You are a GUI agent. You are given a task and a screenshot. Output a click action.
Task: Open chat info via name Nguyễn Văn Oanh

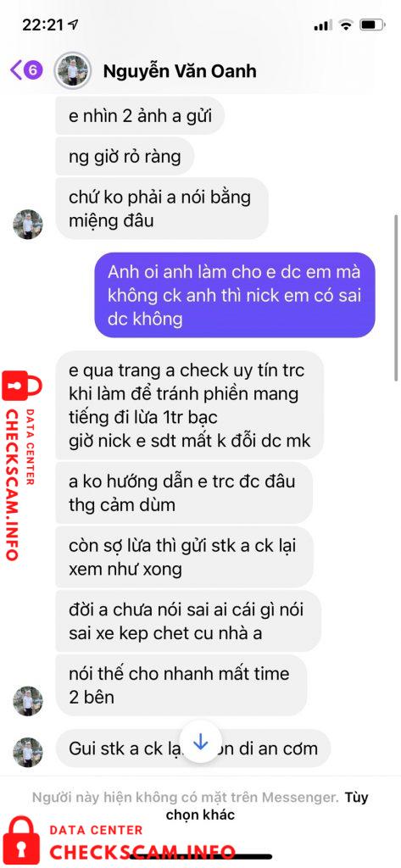pos(180,71)
